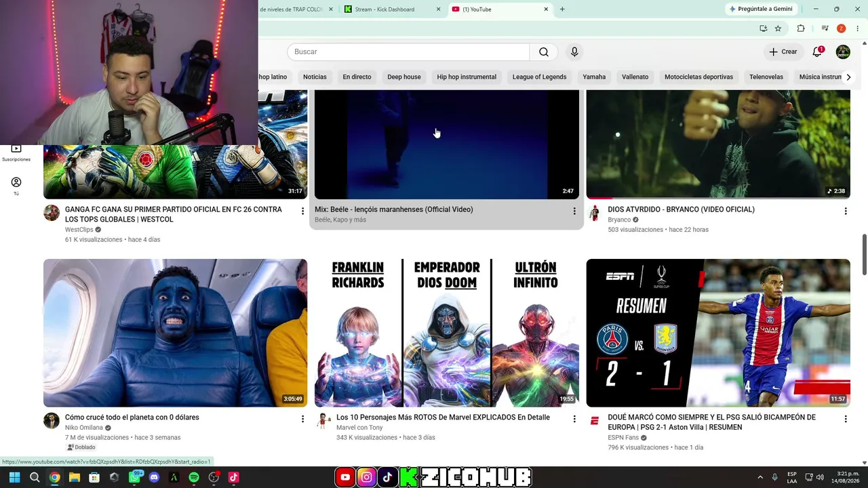
Task: Open the Chrome profile Z avatar
Action: pyautogui.click(x=841, y=28)
